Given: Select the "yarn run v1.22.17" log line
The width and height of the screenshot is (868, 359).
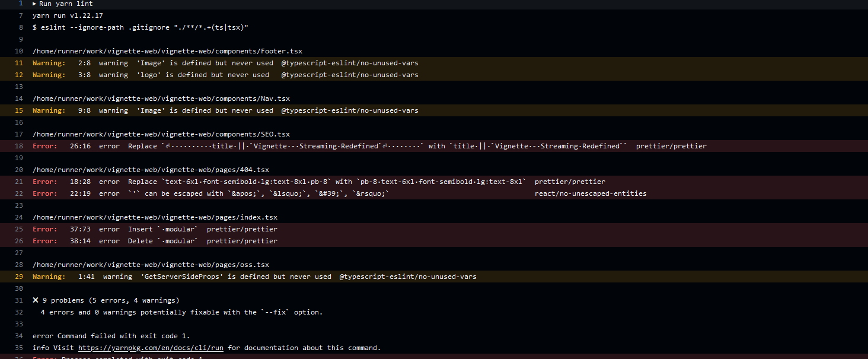Looking at the screenshot, I should 72,15.
